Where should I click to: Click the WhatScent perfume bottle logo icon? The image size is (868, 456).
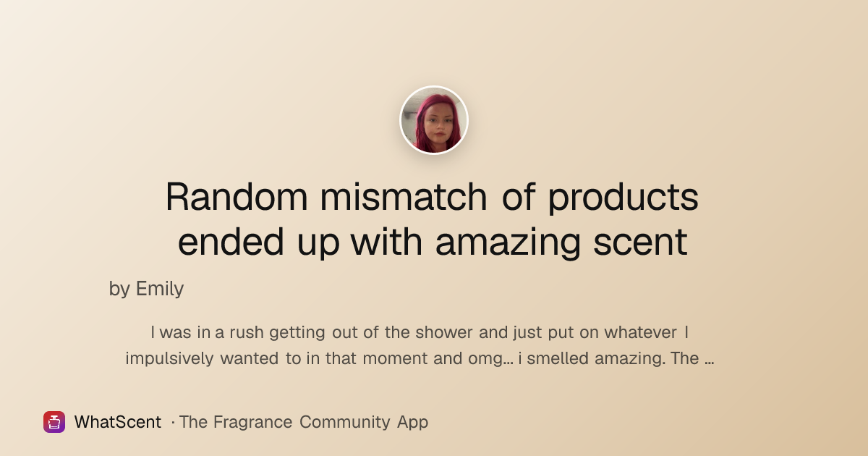coord(54,422)
